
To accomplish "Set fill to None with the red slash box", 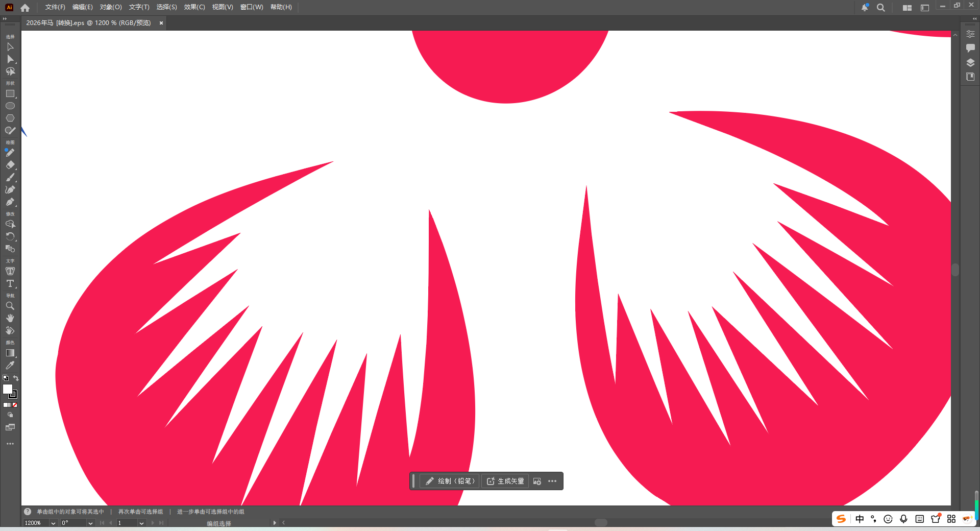I will (x=15, y=405).
